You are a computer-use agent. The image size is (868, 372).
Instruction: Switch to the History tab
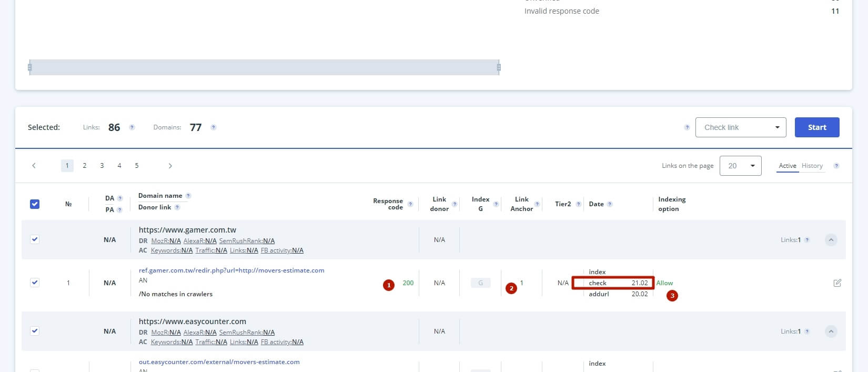[812, 166]
